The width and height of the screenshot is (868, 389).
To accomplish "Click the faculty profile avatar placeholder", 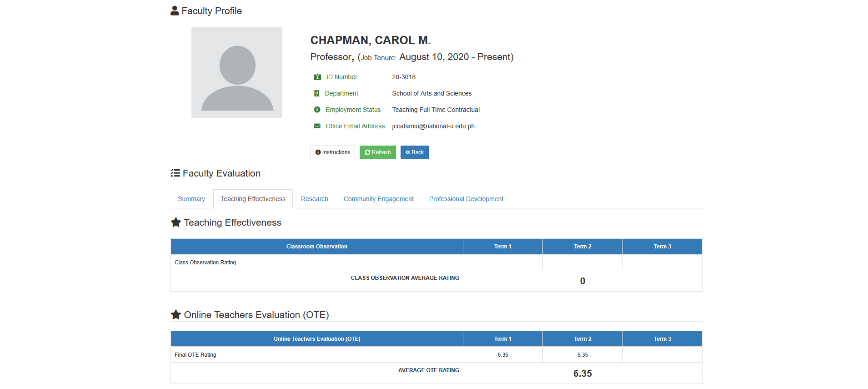I will coord(236,73).
